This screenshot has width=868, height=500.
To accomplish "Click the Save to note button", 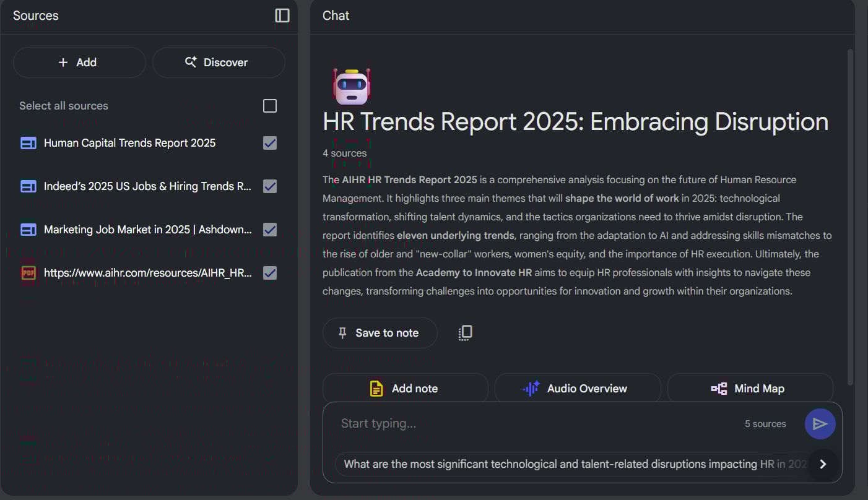I will [380, 333].
